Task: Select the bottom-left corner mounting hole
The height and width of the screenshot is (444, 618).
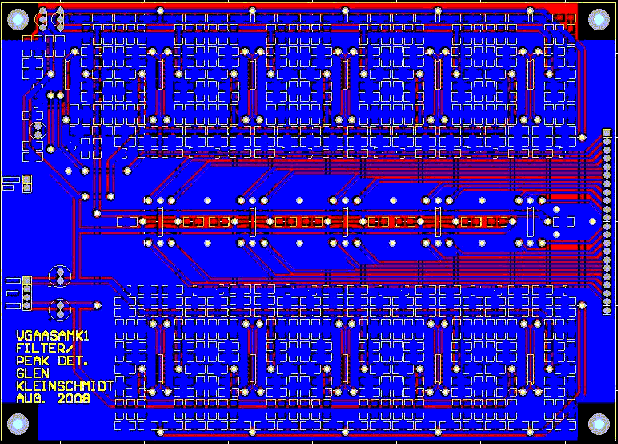Action: [18, 424]
